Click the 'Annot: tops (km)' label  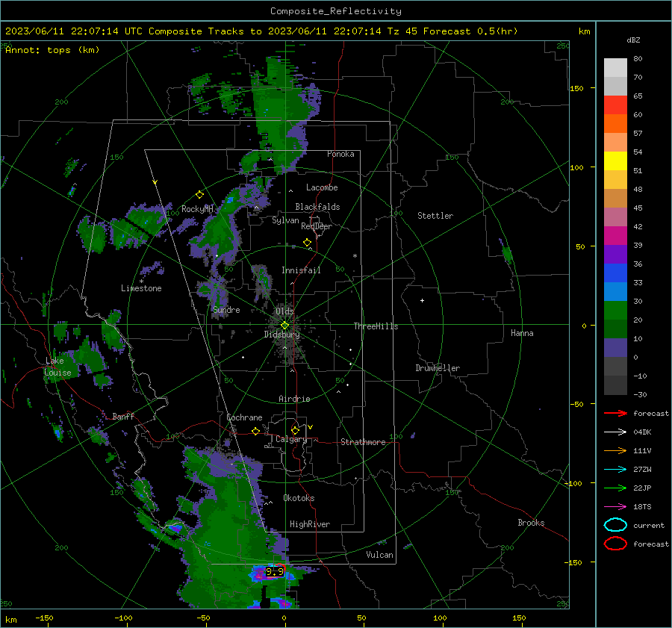click(x=52, y=50)
